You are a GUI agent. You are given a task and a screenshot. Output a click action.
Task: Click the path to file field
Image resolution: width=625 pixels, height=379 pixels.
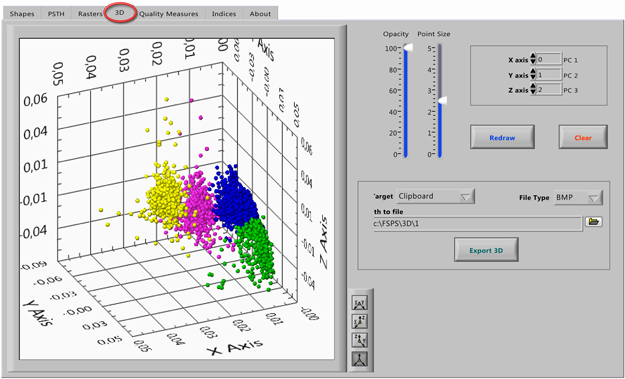[x=478, y=224]
